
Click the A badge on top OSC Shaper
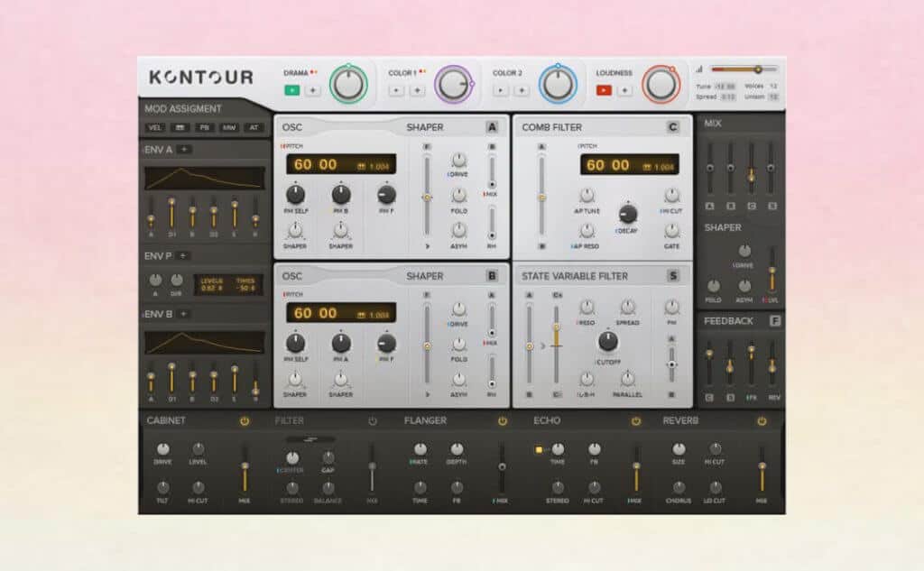492,127
